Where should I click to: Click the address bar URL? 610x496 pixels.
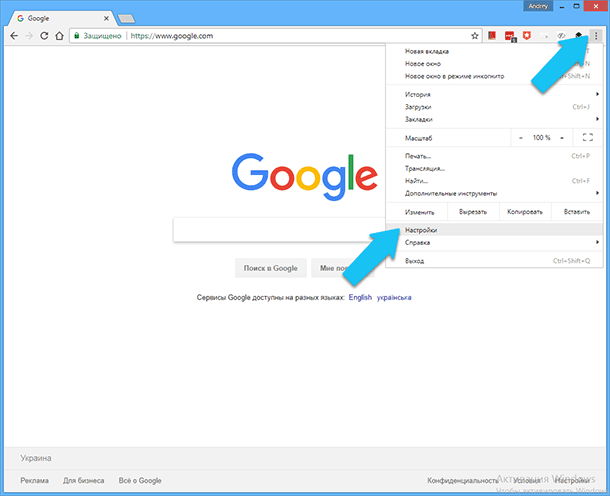tap(172, 36)
